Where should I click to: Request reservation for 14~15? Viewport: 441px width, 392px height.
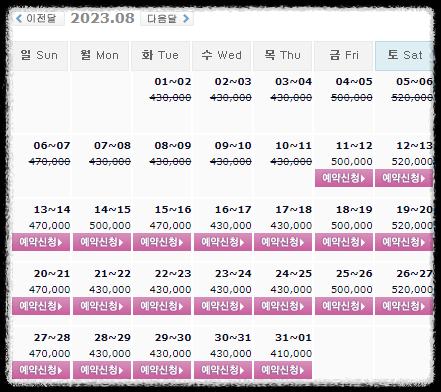pyautogui.click(x=102, y=242)
